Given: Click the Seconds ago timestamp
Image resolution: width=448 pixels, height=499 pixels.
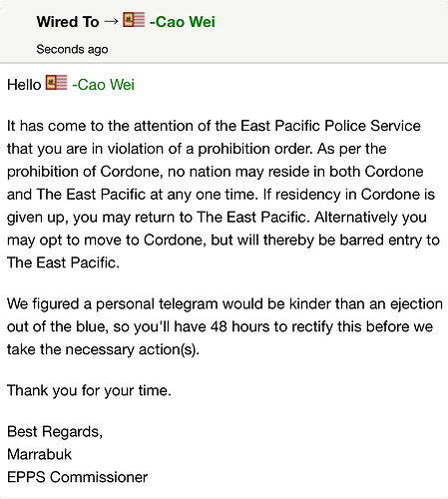Looking at the screenshot, I should (x=72, y=49).
